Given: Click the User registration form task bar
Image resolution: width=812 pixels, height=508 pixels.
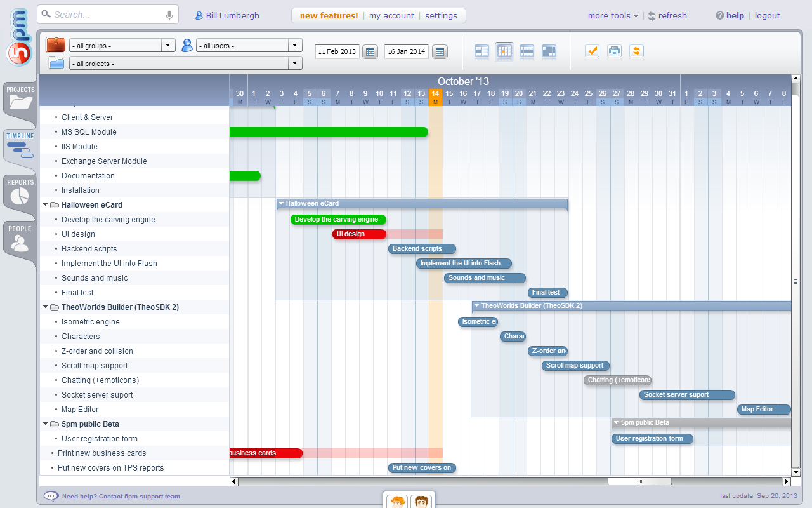Looking at the screenshot, I should pyautogui.click(x=652, y=439).
